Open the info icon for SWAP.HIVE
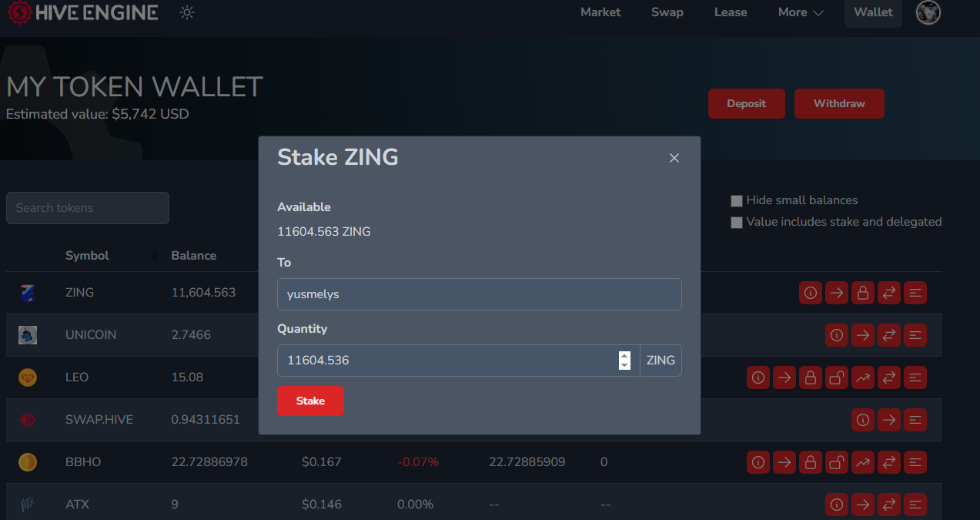 [863, 420]
